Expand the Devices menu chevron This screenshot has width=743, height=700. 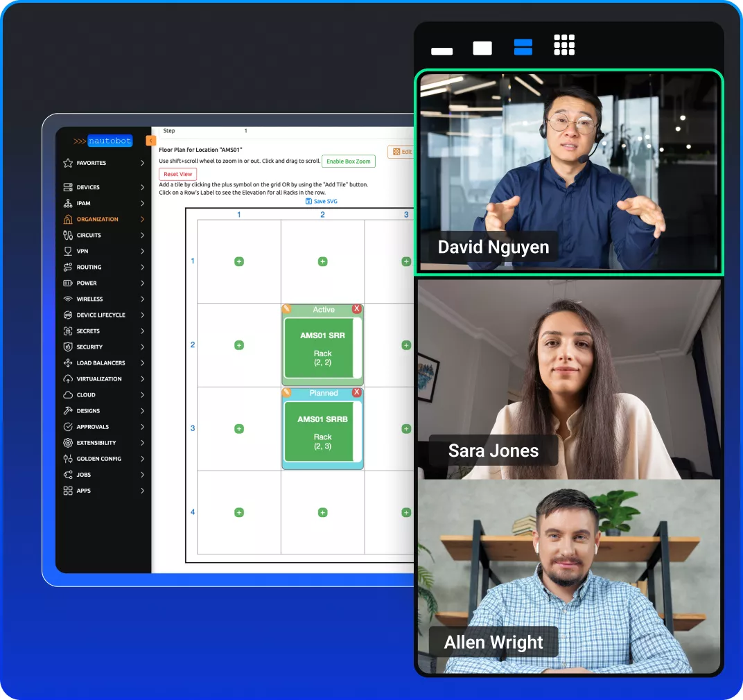click(x=142, y=187)
